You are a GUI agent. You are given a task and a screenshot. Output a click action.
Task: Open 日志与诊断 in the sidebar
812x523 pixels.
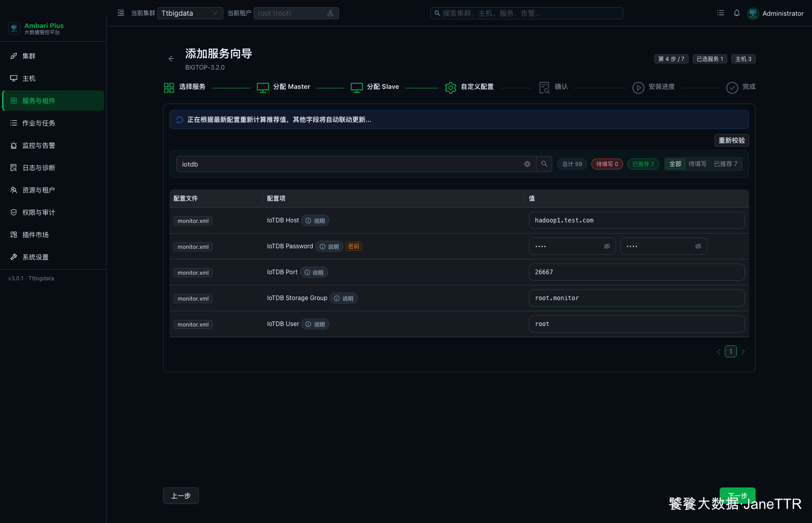pyautogui.click(x=53, y=168)
